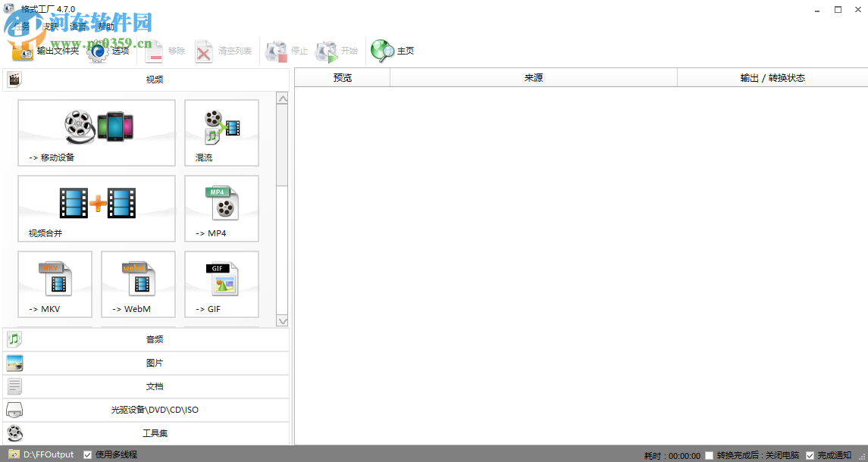Choose the -> WebM conversion tile
The image size is (868, 462).
[x=138, y=284]
